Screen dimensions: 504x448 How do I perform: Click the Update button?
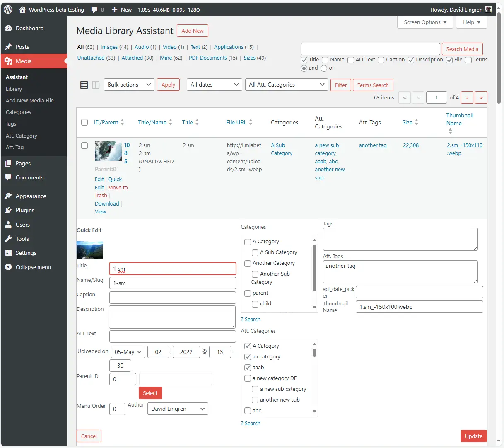[473, 436]
